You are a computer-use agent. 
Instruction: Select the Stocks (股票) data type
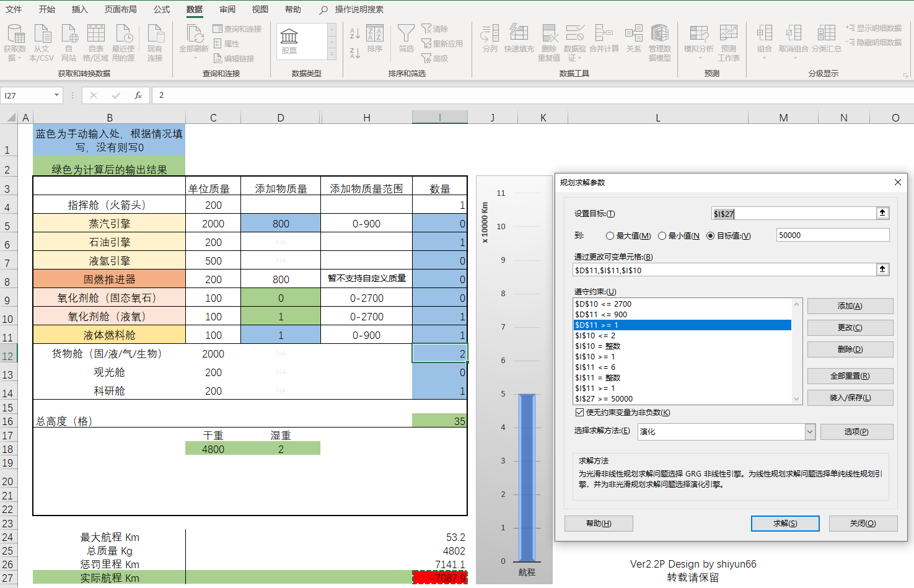pyautogui.click(x=289, y=42)
